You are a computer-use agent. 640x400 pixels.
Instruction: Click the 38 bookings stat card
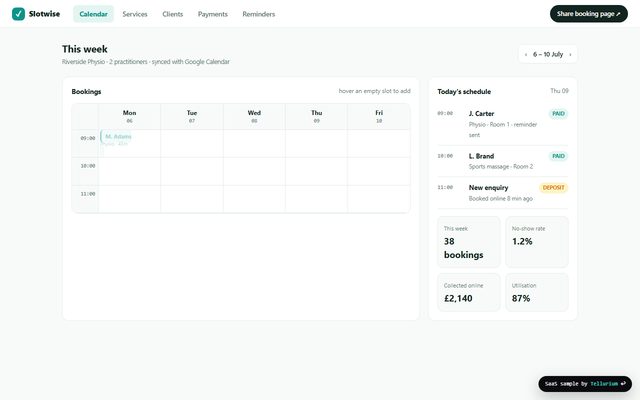pyautogui.click(x=469, y=242)
